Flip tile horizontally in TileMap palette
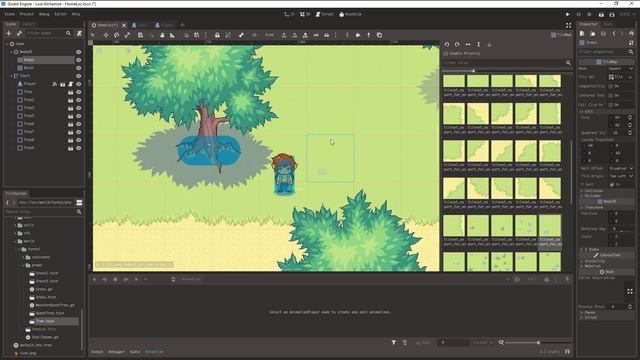Screen dimensions: 640x360 point(468,44)
